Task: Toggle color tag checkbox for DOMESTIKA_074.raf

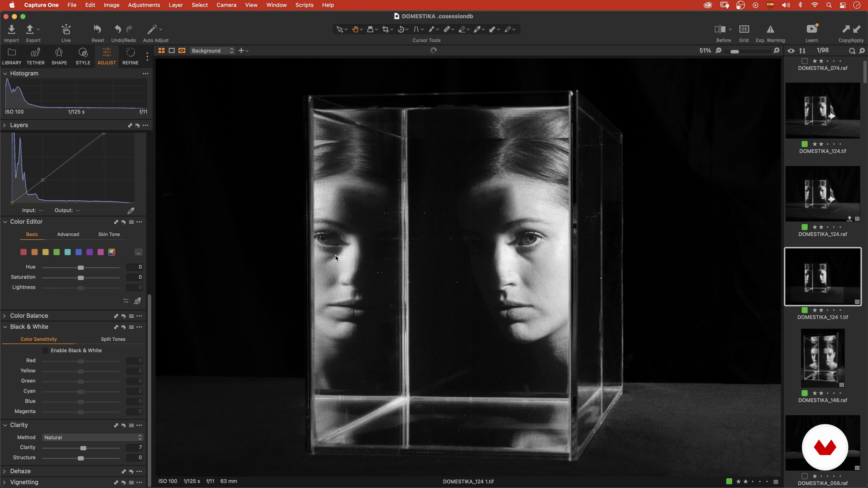Action: pos(804,61)
